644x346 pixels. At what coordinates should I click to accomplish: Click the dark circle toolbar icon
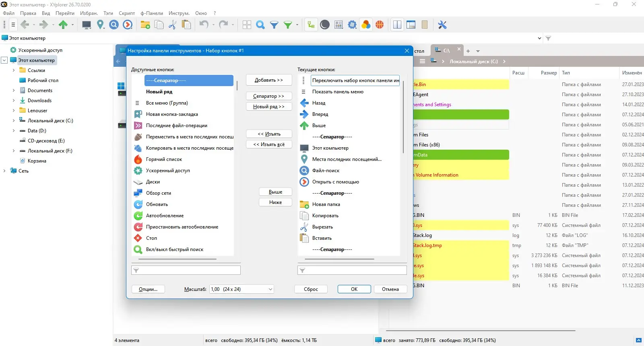[325, 25]
